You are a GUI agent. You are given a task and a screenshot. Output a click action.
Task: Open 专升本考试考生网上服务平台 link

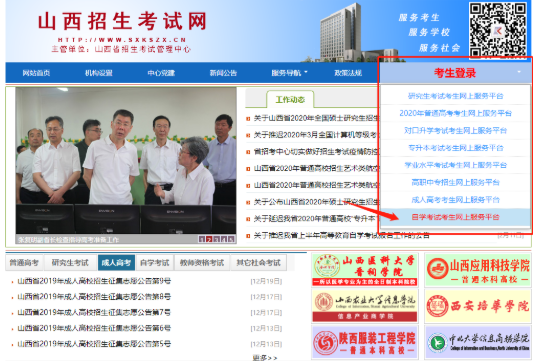click(x=455, y=148)
